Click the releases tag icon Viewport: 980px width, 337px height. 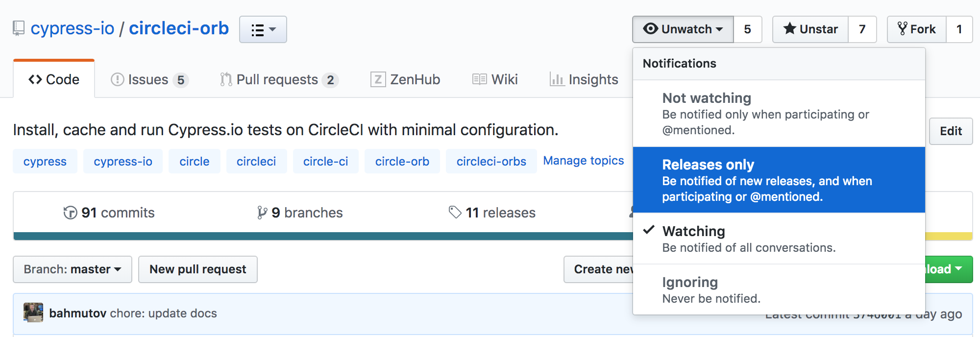click(455, 213)
